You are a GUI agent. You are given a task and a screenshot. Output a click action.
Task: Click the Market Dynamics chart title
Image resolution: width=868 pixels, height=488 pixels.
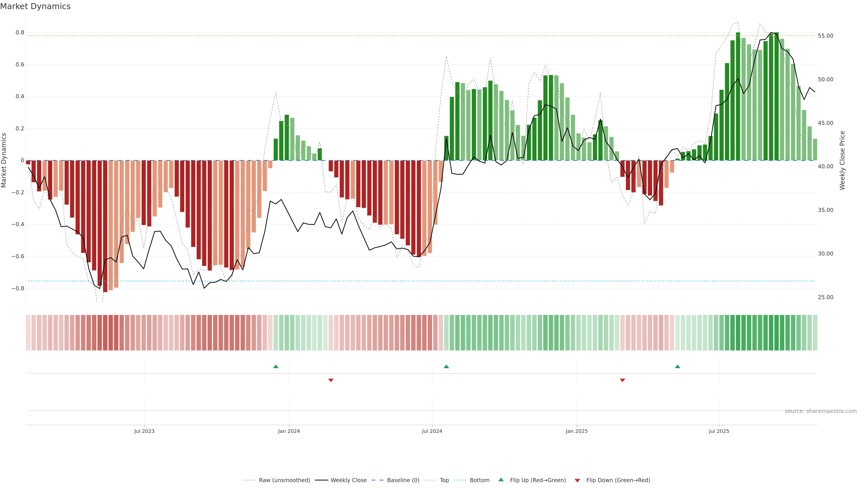coord(35,6)
